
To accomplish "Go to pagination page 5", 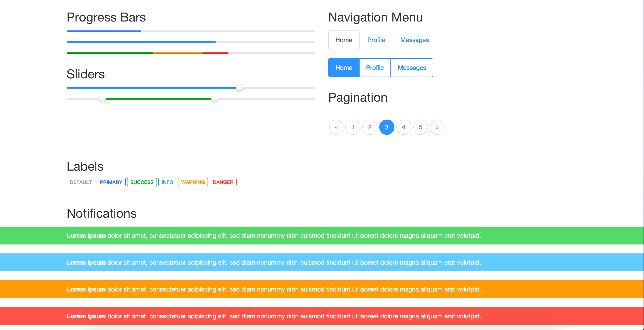I will click(x=420, y=127).
